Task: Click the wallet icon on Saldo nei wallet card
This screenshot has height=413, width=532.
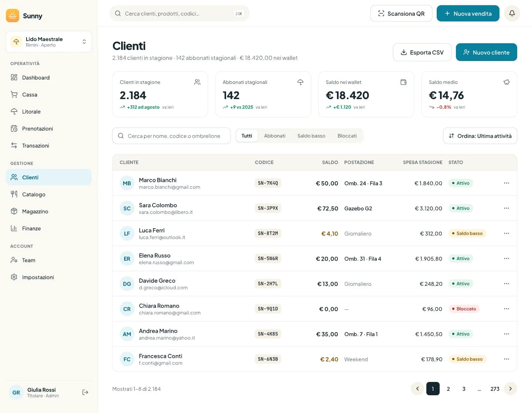Action: point(403,82)
